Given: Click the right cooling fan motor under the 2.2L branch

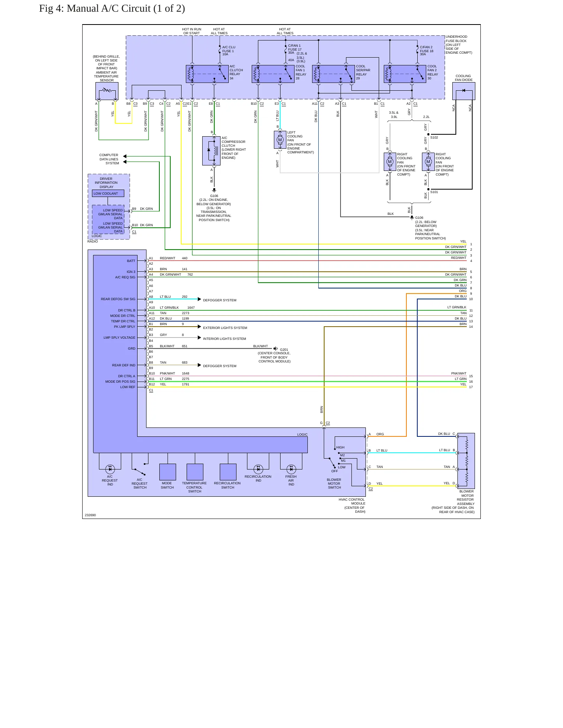Looking at the screenshot, I should pyautogui.click(x=428, y=162).
